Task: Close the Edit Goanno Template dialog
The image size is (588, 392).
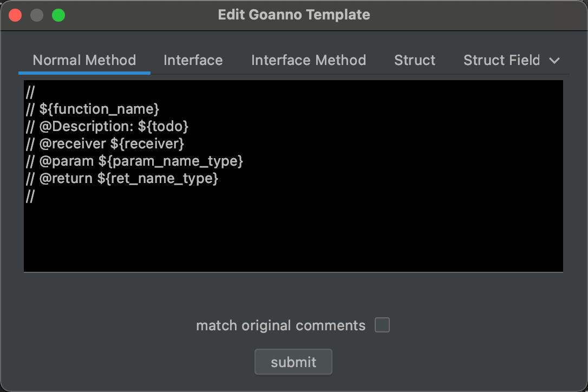Action: pos(15,15)
